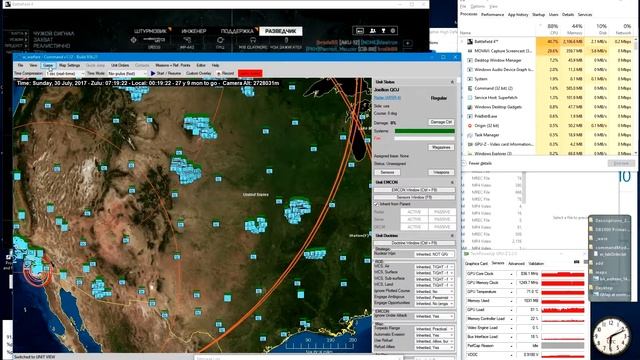Set Sonar EMCON to PASSIVE

pyautogui.click(x=442, y=220)
